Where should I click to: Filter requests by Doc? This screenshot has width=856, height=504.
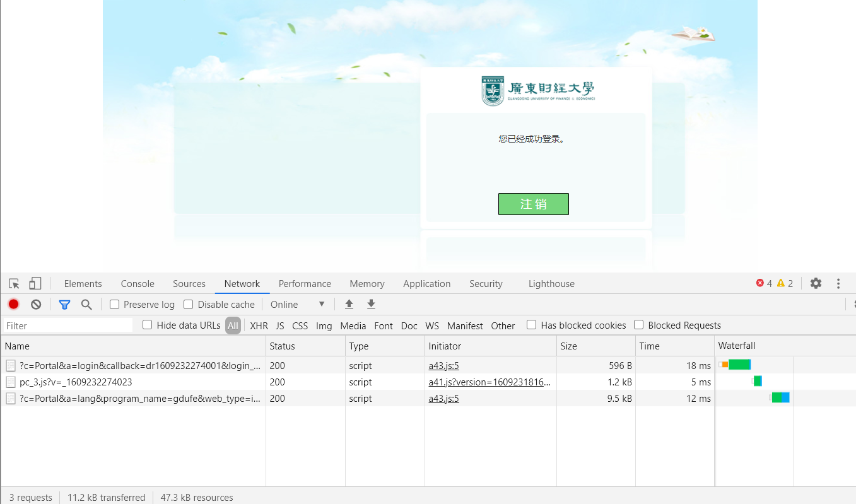pyautogui.click(x=409, y=326)
